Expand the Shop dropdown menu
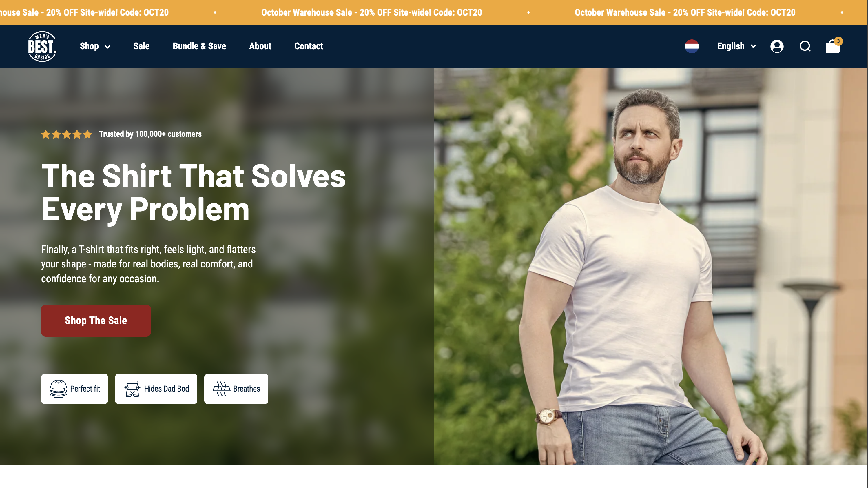Screen dimensions: 868x488 [95, 46]
